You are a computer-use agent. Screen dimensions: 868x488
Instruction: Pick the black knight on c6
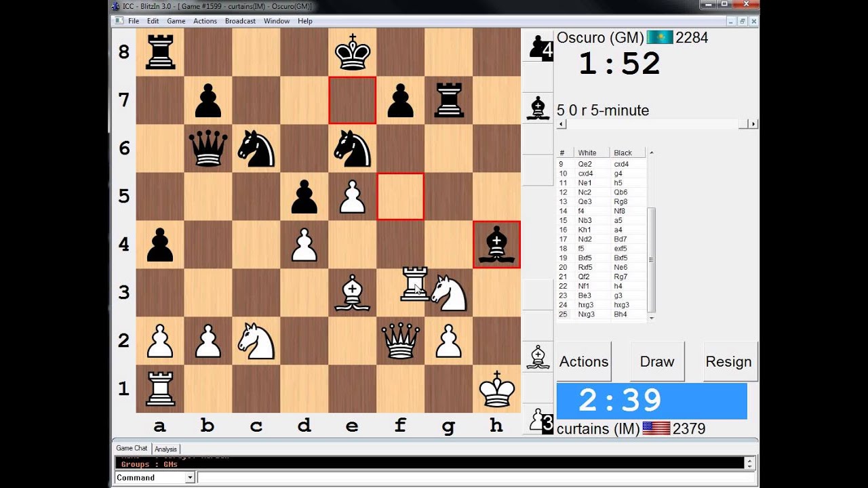(256, 148)
